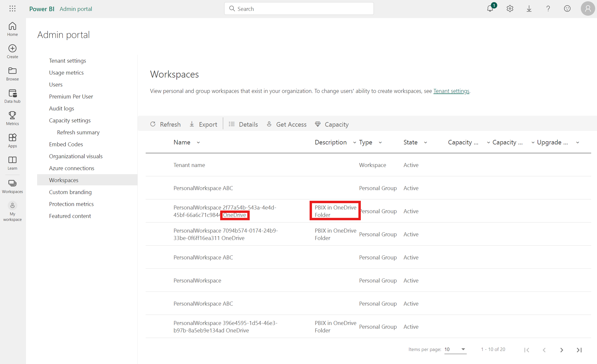The width and height of the screenshot is (597, 364).
Task: Click the feedback smiley icon
Action: (567, 9)
